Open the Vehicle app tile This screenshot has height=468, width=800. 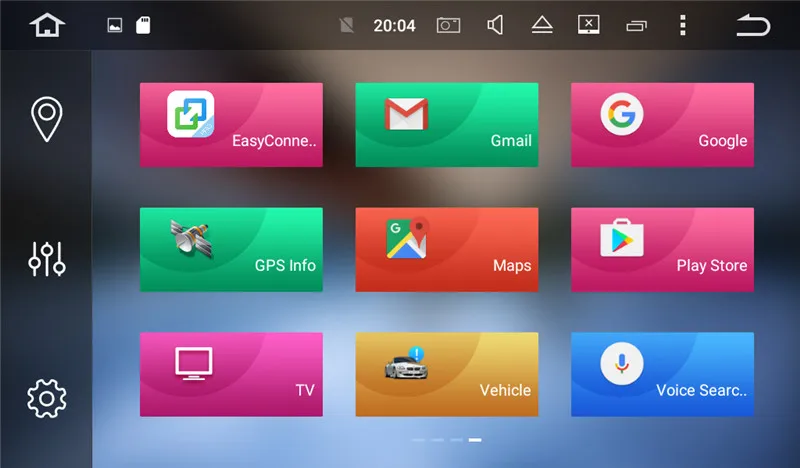[446, 375]
